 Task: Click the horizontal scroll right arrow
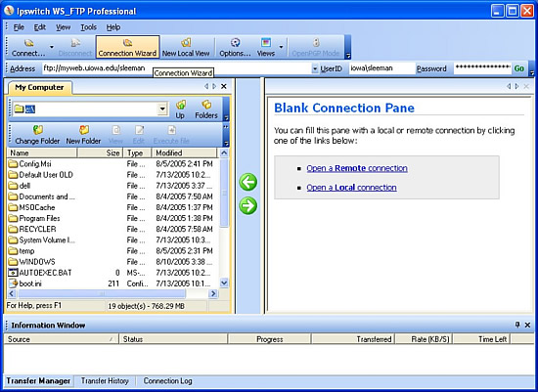pyautogui.click(x=213, y=293)
